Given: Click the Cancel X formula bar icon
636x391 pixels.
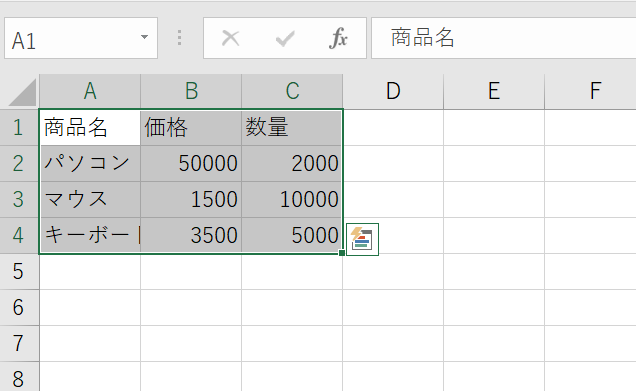Looking at the screenshot, I should (230, 39).
